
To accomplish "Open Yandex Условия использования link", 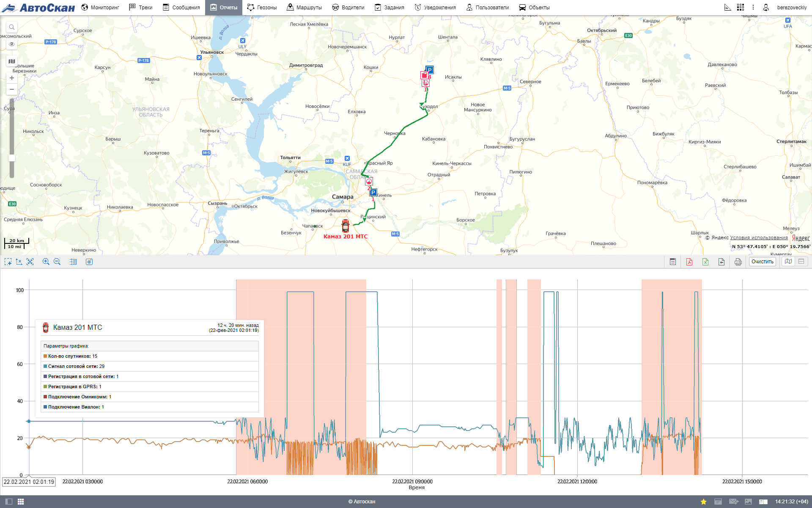I will tap(759, 237).
